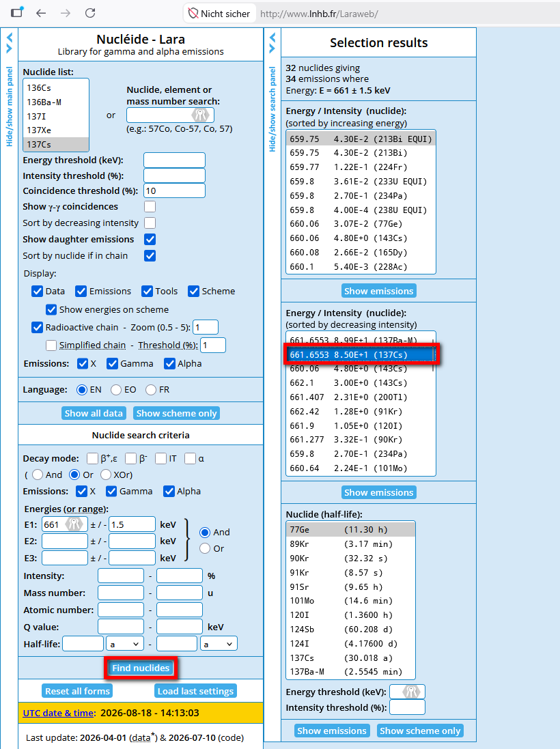
Task: Check the IT decay mode box
Action: (x=161, y=459)
